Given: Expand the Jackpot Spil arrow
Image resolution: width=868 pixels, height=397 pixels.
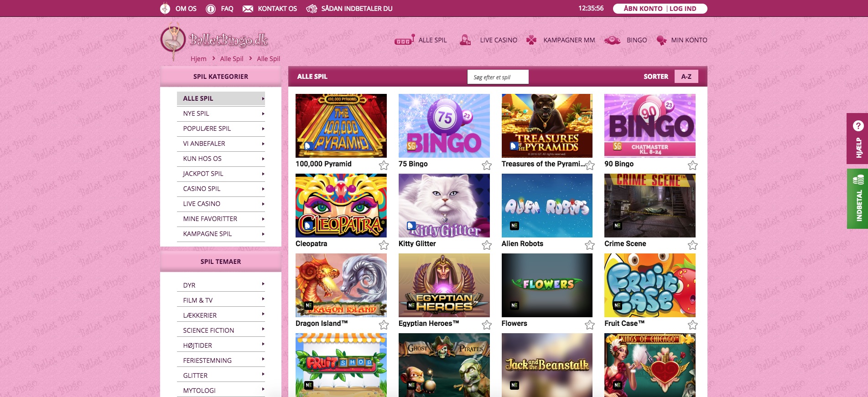Looking at the screenshot, I should 263,174.
